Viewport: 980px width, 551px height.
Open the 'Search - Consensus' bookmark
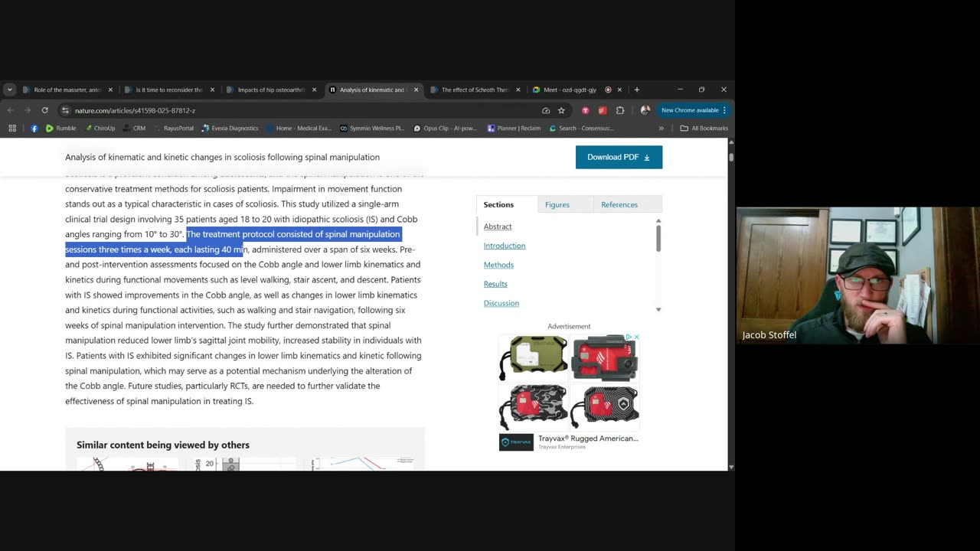[581, 128]
